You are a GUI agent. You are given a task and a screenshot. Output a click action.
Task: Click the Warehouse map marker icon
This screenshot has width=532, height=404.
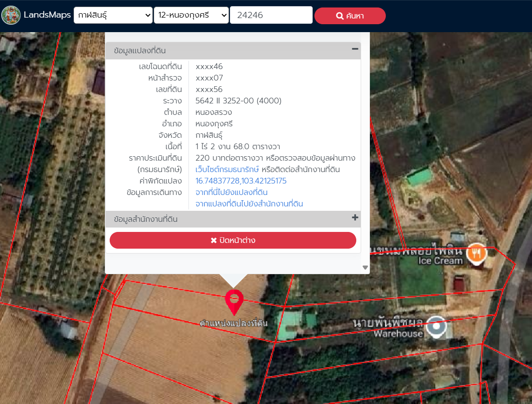tap(436, 326)
